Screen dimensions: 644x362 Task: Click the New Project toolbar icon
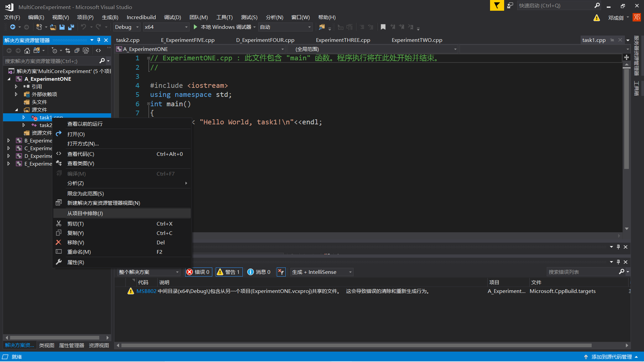point(39,27)
